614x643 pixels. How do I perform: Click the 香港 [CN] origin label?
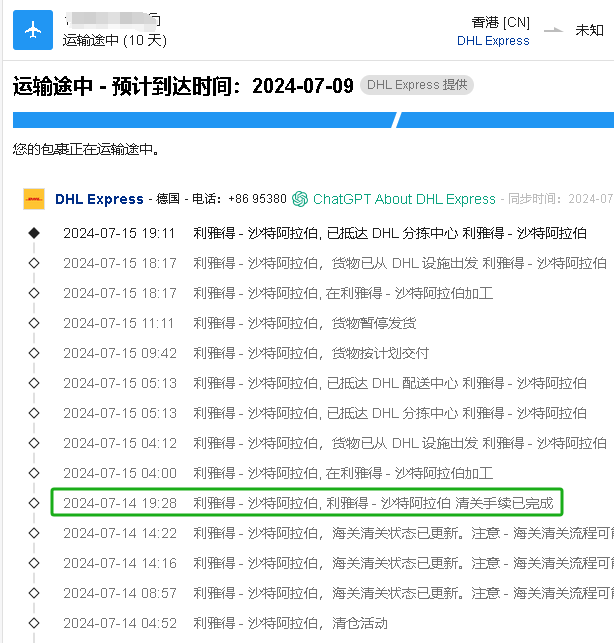tap(500, 22)
